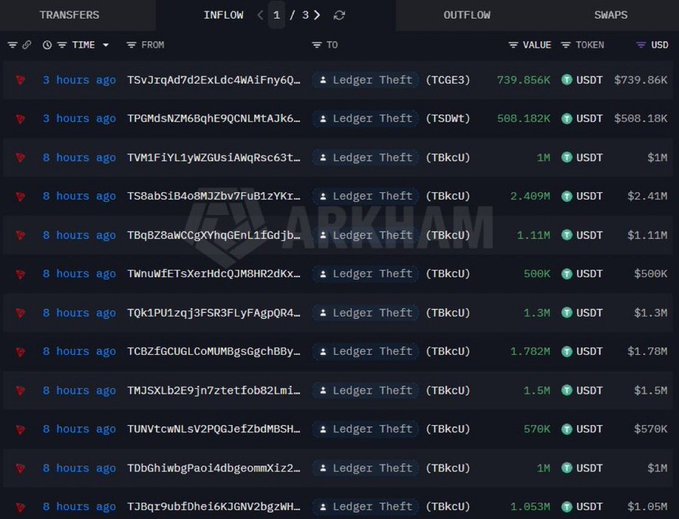Screen dimensions: 679x519
Task: Filter by the TO column
Action: click(x=317, y=45)
